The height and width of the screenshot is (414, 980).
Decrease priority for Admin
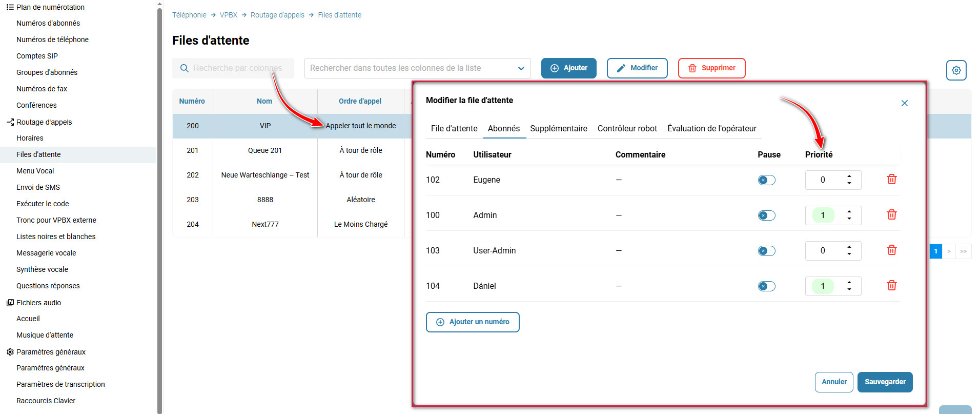849,219
